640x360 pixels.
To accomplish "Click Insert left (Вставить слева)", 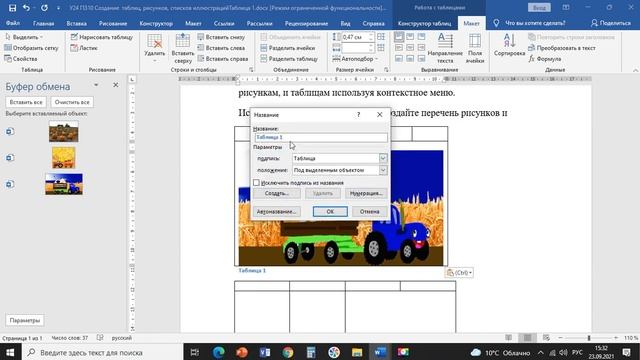I will tap(221, 48).
